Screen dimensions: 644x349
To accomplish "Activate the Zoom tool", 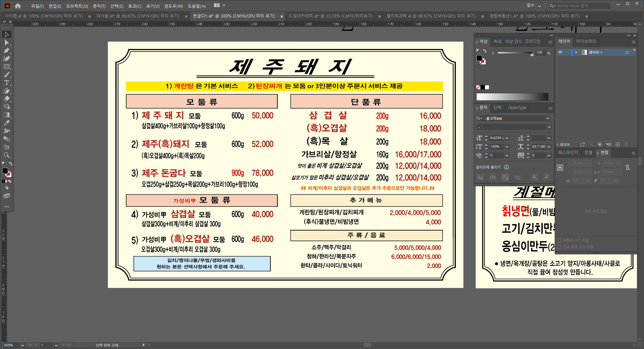I will (6, 155).
